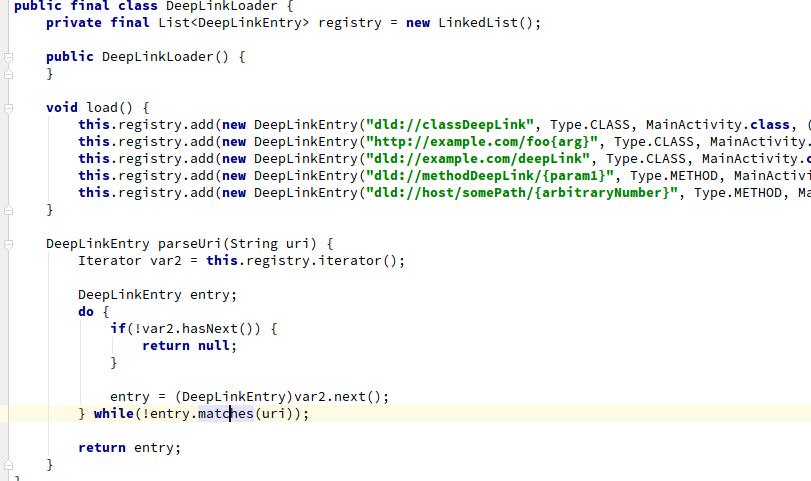
Task: Click "hasNext()" in the if condition
Action: tap(217, 329)
